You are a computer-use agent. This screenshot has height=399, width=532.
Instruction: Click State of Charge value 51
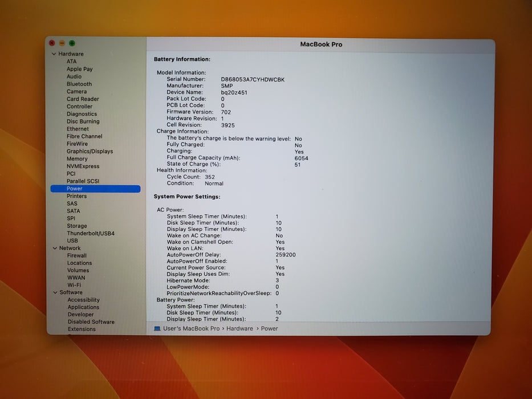pos(298,165)
